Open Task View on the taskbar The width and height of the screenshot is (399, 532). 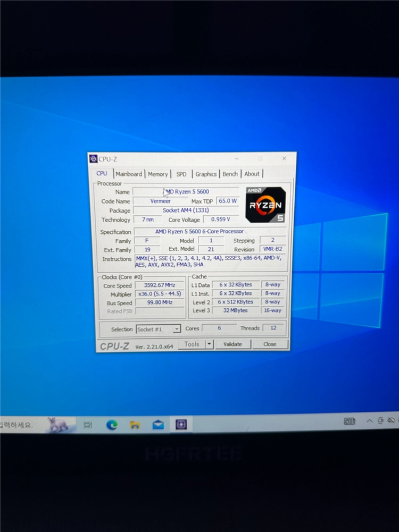coord(88,425)
